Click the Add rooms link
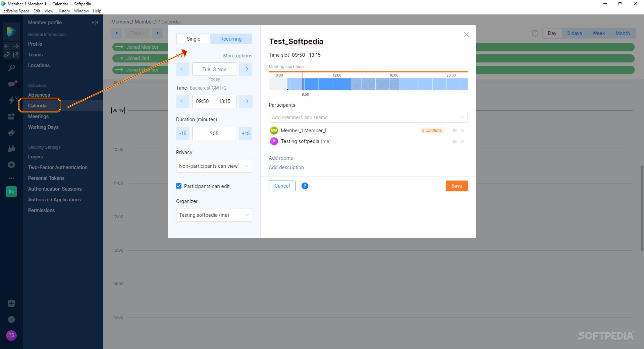The height and width of the screenshot is (349, 644). (281, 158)
